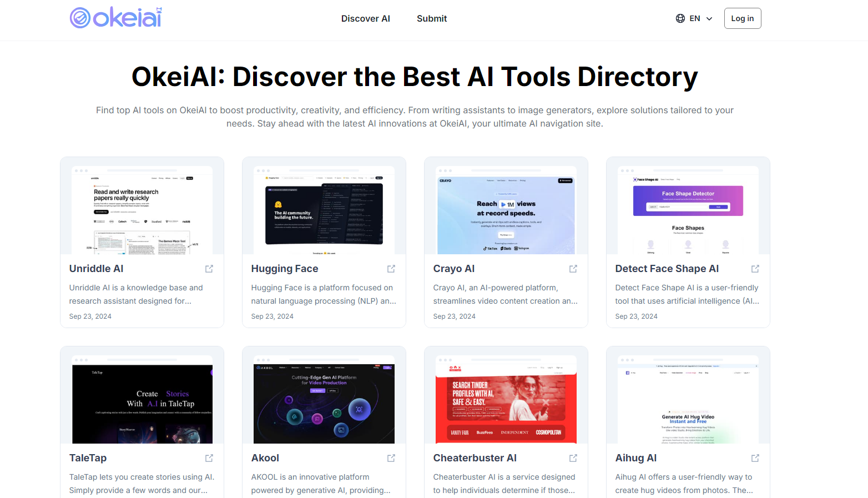
Task: Open external link icon for Akool
Action: click(391, 458)
